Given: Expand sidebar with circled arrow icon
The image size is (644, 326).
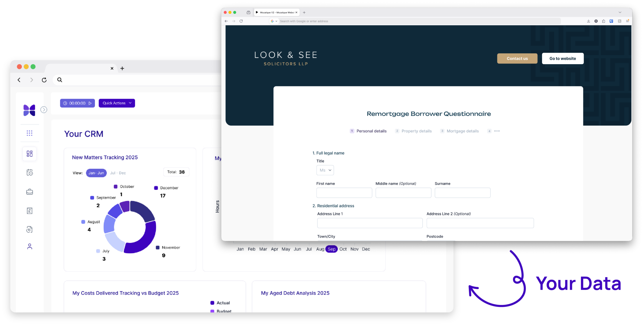Looking at the screenshot, I should [44, 110].
